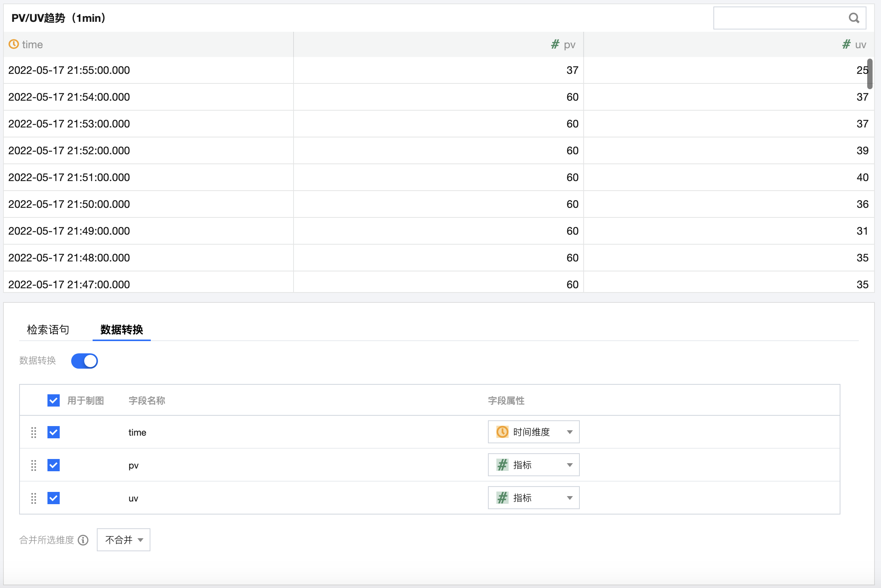Click drag handle for pv row
This screenshot has height=588, width=881.
pos(34,465)
